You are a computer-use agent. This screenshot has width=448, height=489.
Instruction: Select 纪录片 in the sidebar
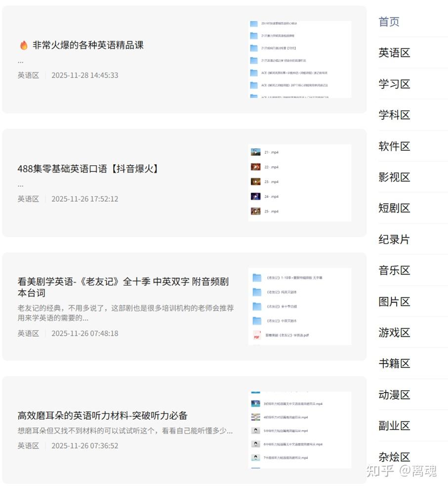[x=394, y=239]
